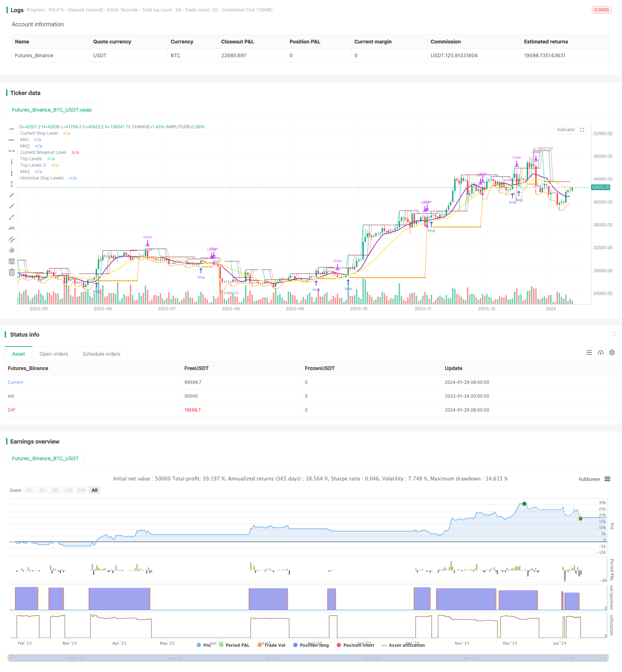Click FullScreen for the earnings chart
Image resolution: width=622 pixels, height=672 pixels.
pos(589,479)
